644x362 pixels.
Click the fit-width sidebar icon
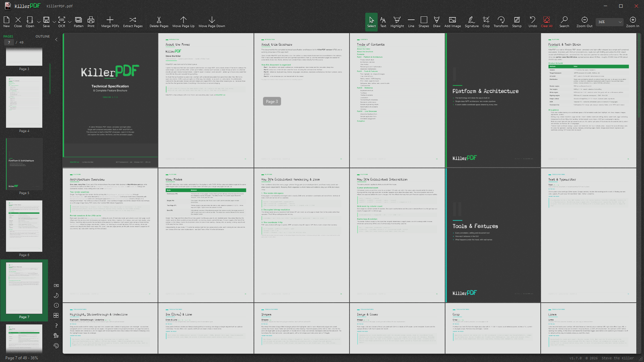[56, 286]
